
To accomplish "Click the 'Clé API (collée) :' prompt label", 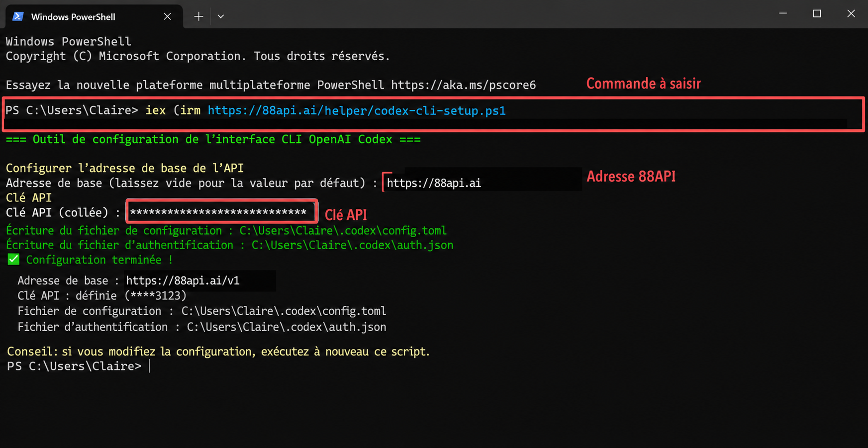I will point(63,213).
